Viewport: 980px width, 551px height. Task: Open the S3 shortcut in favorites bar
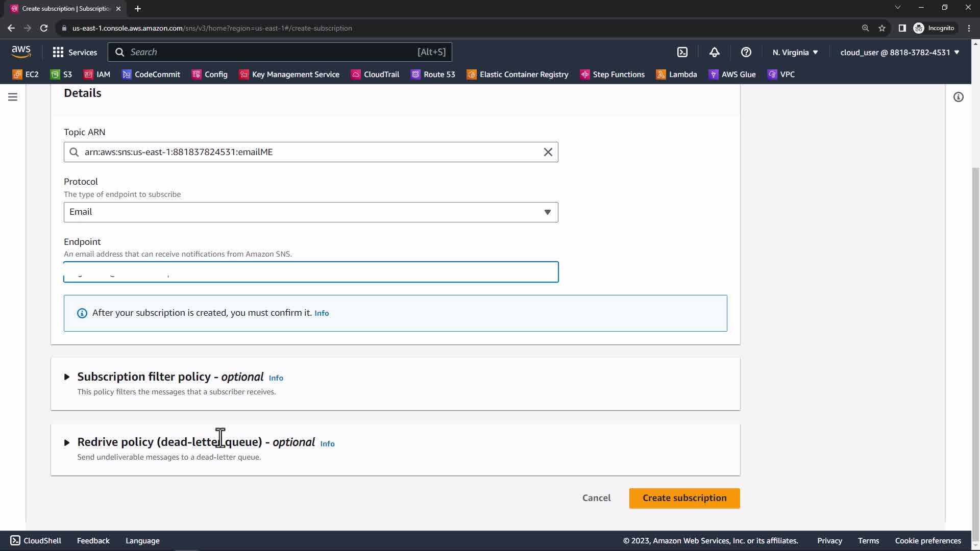tap(61, 74)
